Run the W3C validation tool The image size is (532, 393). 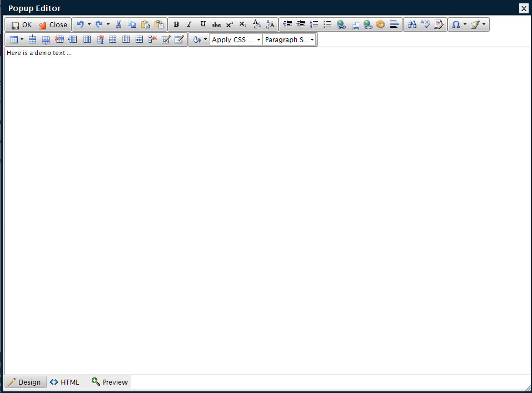pyautogui.click(x=425, y=24)
